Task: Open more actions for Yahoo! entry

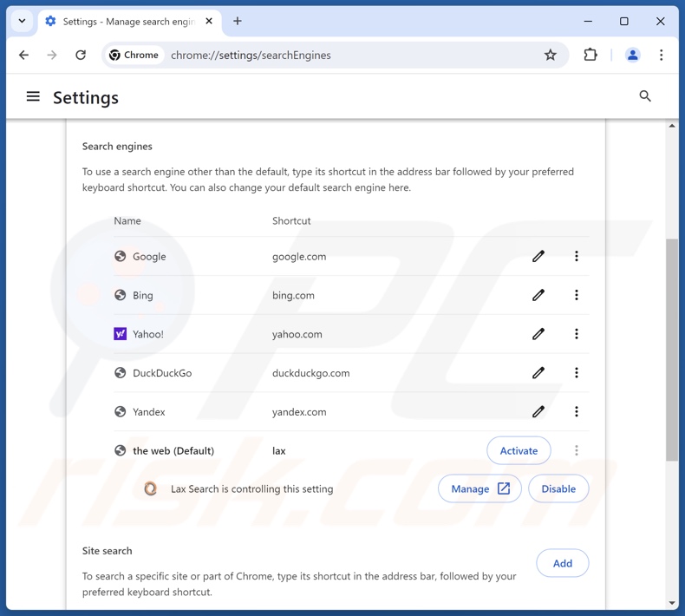Action: tap(577, 334)
